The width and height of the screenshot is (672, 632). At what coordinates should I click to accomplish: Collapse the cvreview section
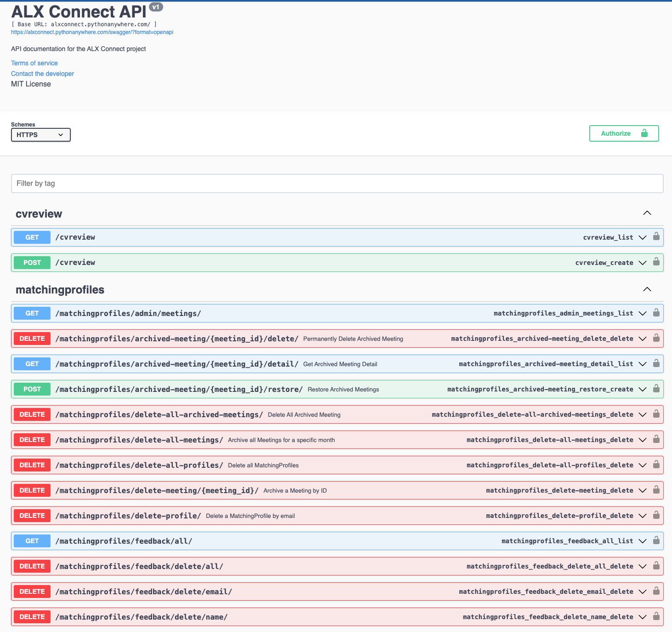[647, 213]
